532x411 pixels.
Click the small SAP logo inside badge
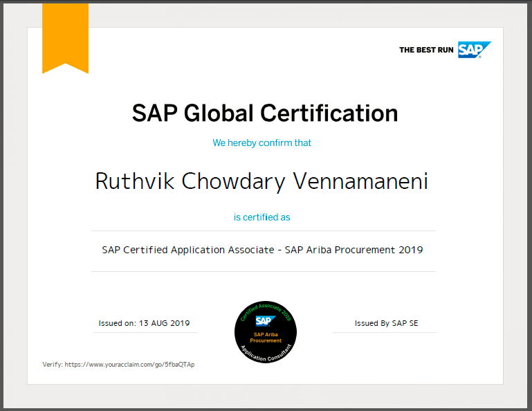coord(264,321)
